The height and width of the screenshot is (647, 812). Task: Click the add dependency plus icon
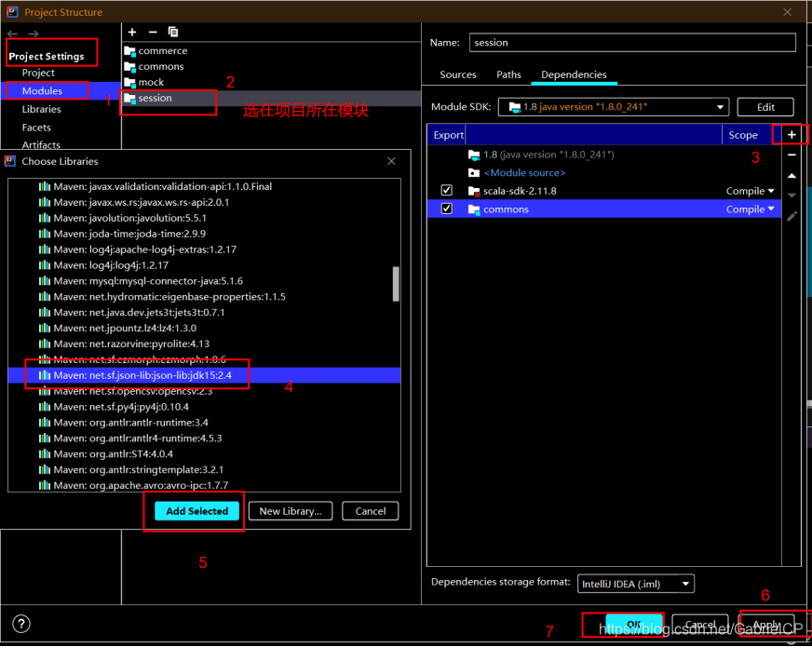click(x=792, y=135)
